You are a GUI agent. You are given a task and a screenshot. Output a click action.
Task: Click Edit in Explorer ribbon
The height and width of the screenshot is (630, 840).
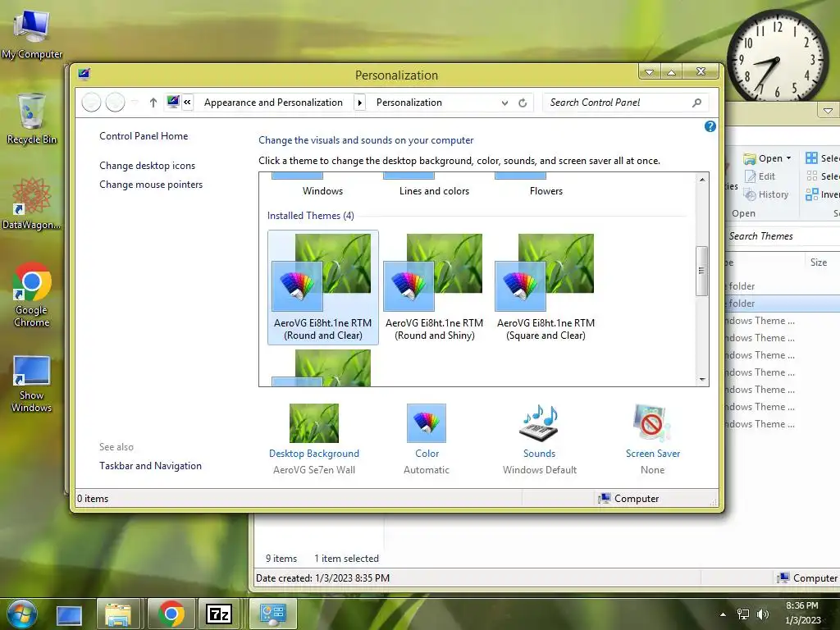760,176
